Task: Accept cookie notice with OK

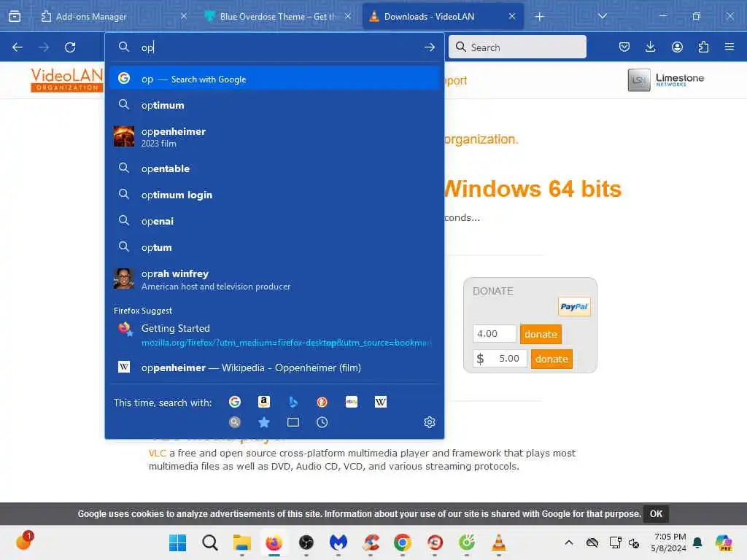Action: click(656, 514)
